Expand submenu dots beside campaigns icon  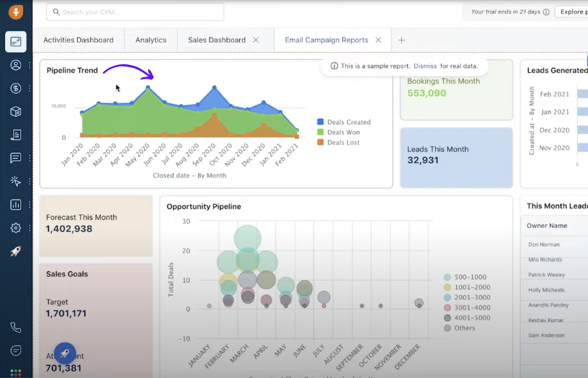coord(30,181)
